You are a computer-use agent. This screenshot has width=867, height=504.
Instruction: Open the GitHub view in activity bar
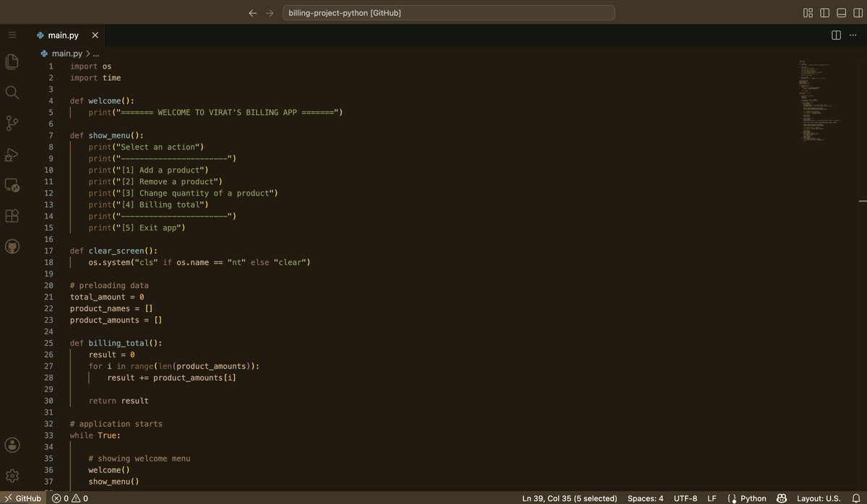click(x=12, y=247)
